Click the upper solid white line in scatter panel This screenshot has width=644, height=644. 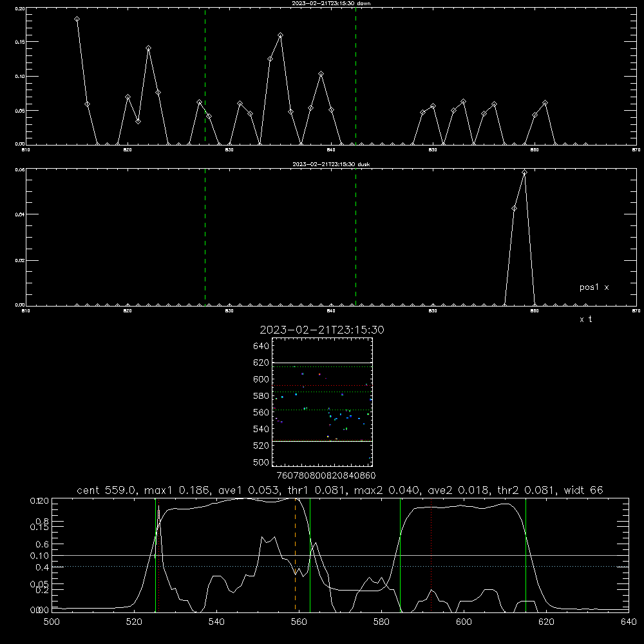pos(322,363)
